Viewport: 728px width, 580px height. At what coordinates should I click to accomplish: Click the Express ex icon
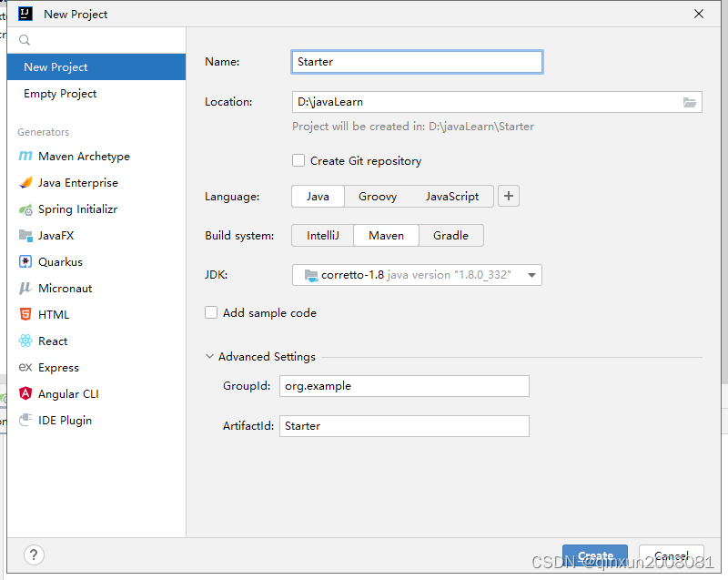coord(25,367)
